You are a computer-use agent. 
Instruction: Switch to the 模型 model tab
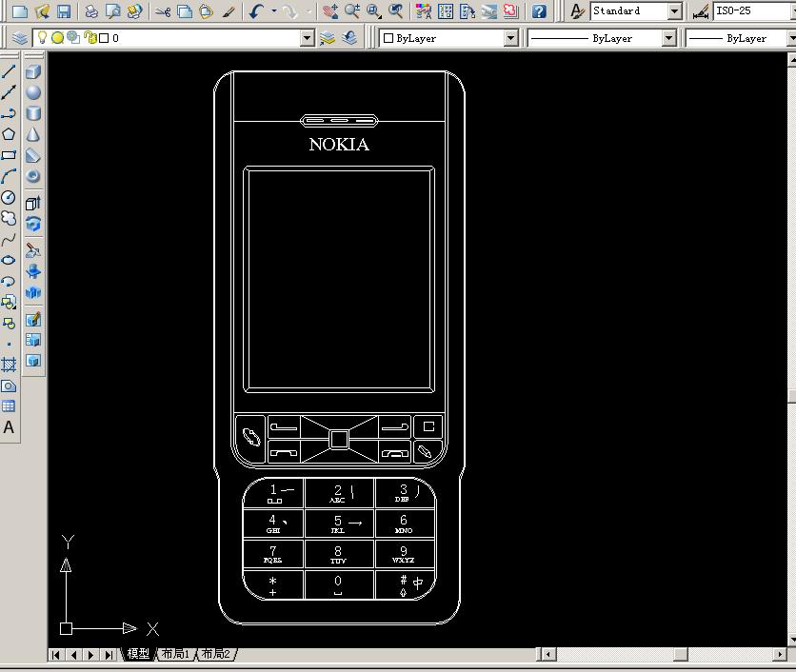click(138, 654)
